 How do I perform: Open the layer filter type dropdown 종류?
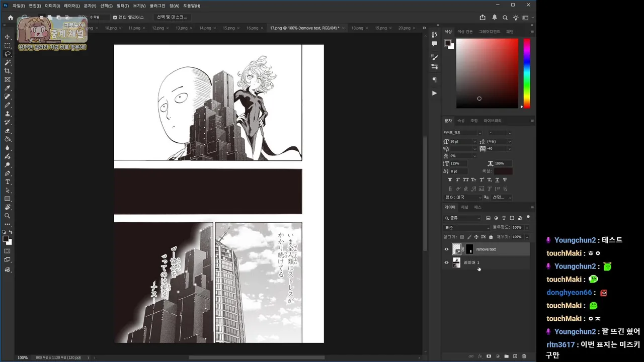coord(462,218)
